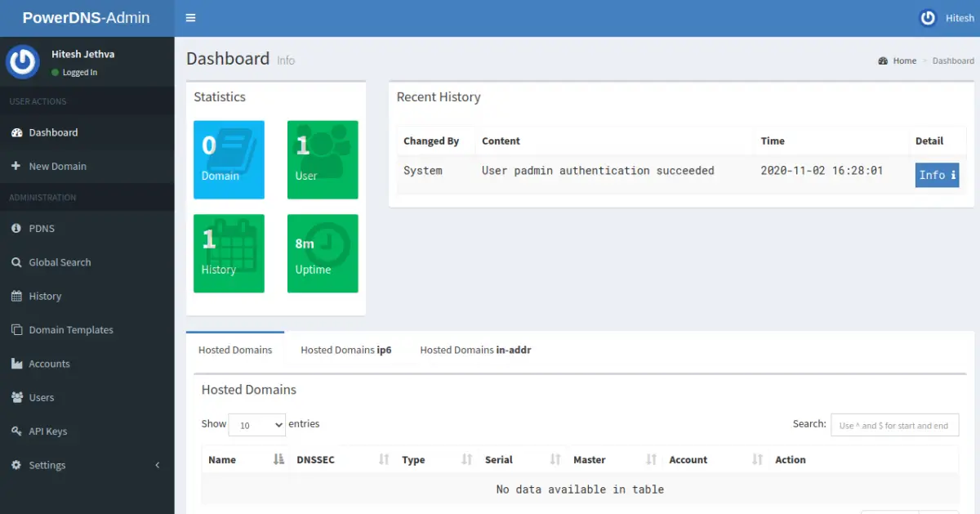The width and height of the screenshot is (980, 514).
Task: Click the blue Domain statistics box
Action: tap(229, 159)
